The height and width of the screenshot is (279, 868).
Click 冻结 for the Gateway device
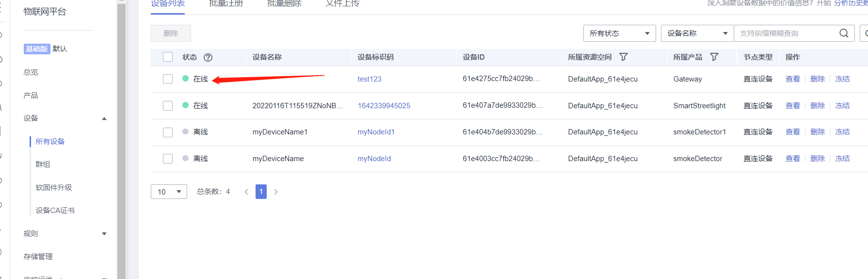coord(842,79)
